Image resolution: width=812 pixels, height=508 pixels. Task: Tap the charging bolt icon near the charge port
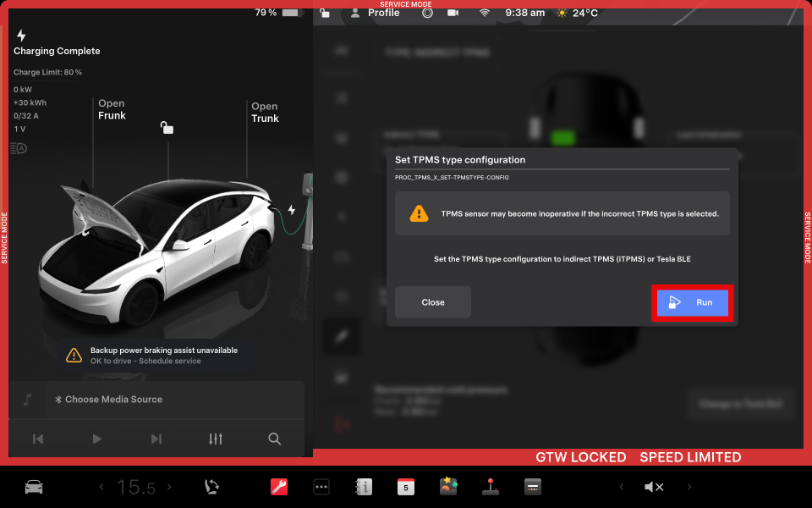point(292,210)
